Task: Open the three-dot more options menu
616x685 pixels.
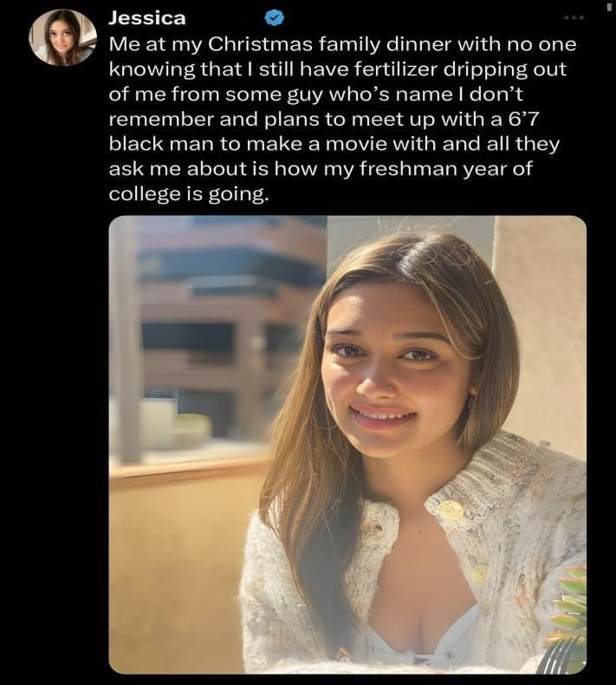Action: pyautogui.click(x=574, y=17)
